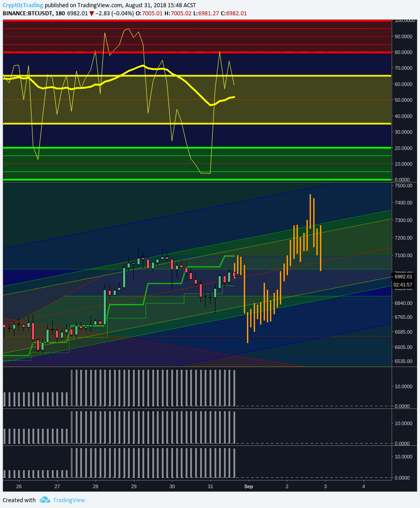Click the 6840.00 price axis label
The width and height of the screenshot is (420, 508).
(403, 303)
